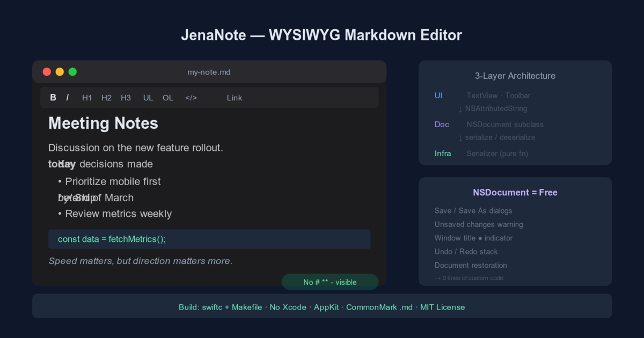Maximize the window with the green button
The height and width of the screenshot is (338, 644).
click(x=72, y=72)
